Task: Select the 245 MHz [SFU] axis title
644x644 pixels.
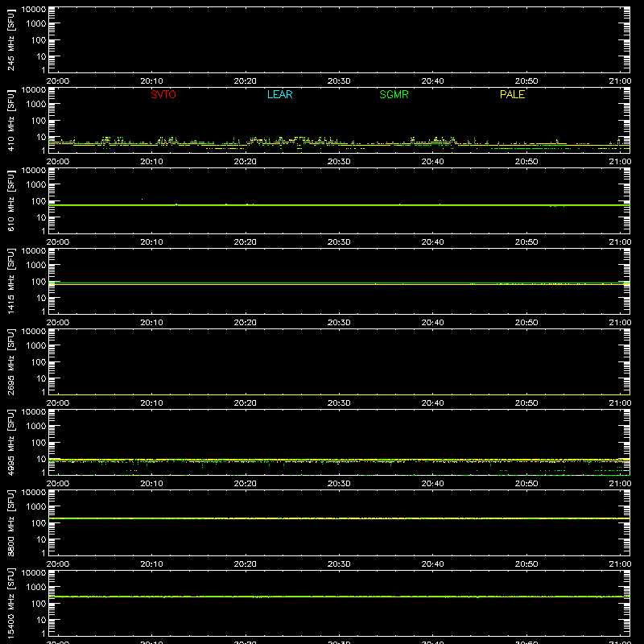Action: pos(10,39)
